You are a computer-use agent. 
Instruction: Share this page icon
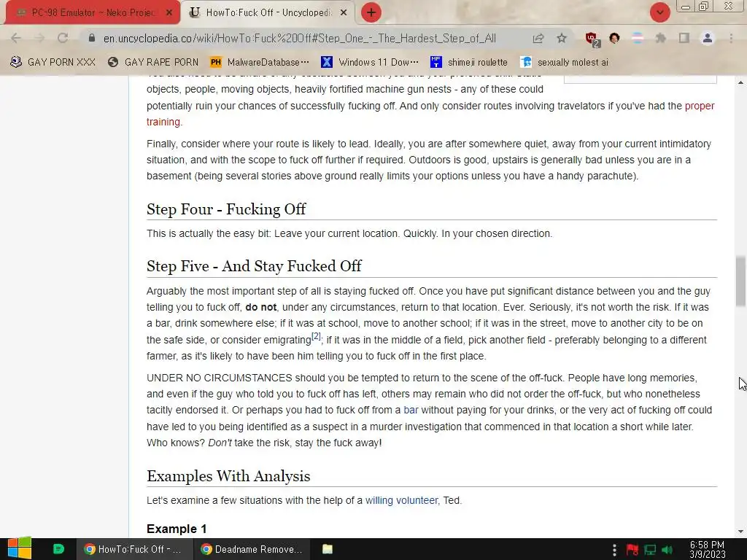(x=538, y=38)
